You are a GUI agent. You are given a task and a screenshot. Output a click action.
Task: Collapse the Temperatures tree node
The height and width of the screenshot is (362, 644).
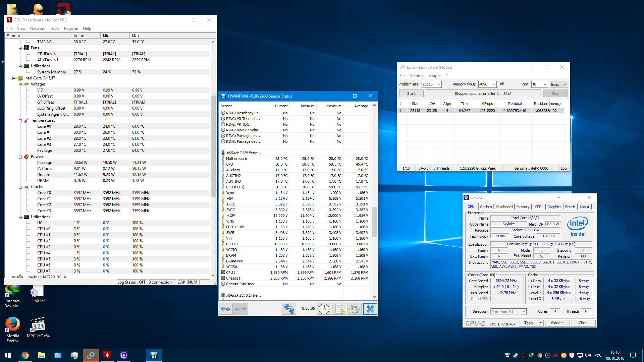click(x=20, y=121)
